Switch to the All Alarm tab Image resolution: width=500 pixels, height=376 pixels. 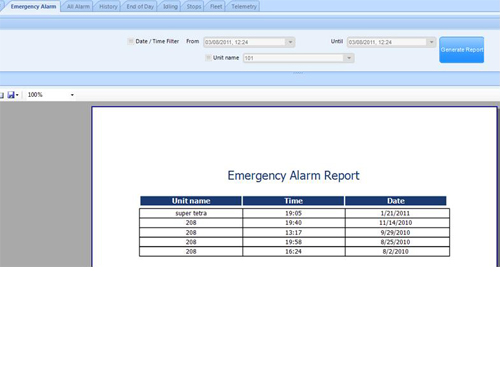click(x=78, y=7)
